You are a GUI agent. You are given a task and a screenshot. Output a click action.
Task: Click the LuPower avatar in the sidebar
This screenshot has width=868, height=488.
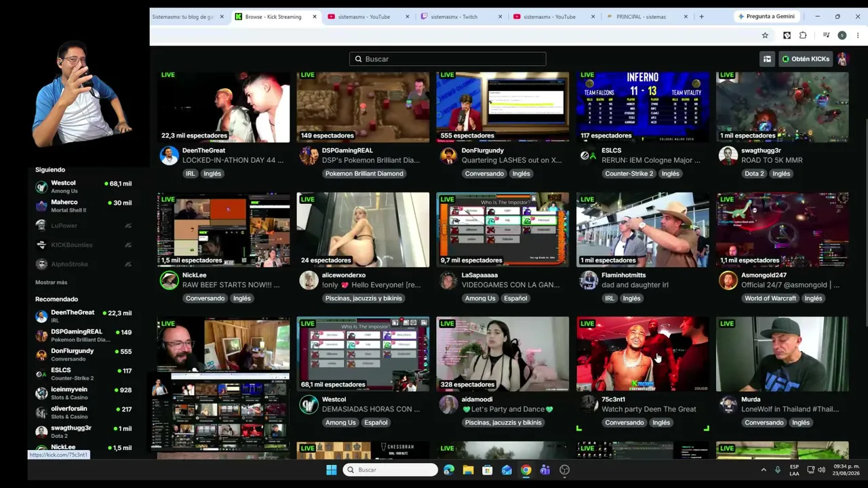coord(41,226)
